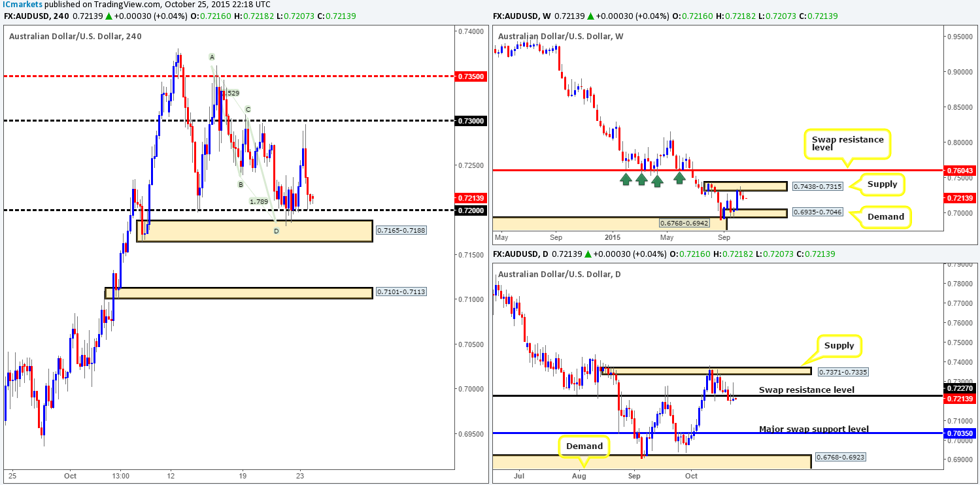
Task: Select the red 0.76043 price label
Action: [961, 171]
